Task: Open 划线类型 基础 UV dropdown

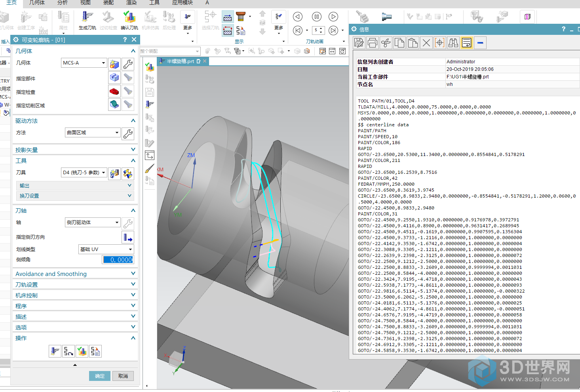Action: pyautogui.click(x=106, y=249)
